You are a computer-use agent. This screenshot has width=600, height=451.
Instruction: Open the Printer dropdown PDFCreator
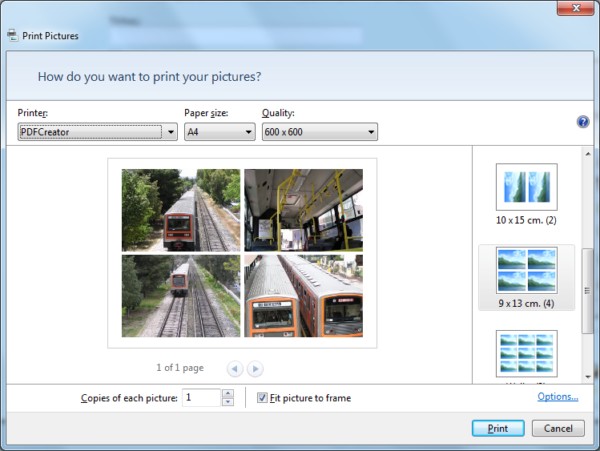pyautogui.click(x=98, y=132)
